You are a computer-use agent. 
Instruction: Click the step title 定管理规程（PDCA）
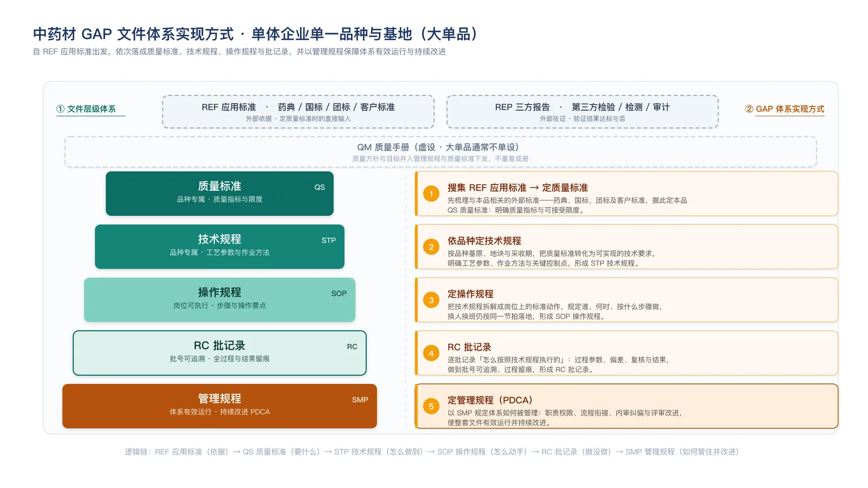pos(493,400)
